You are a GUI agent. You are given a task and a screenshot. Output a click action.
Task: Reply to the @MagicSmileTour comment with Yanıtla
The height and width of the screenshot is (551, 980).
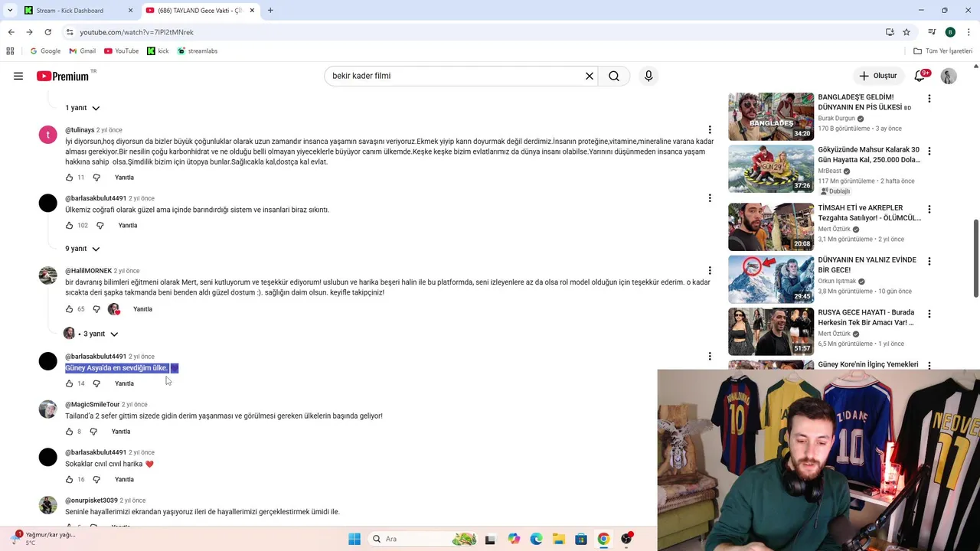(121, 432)
